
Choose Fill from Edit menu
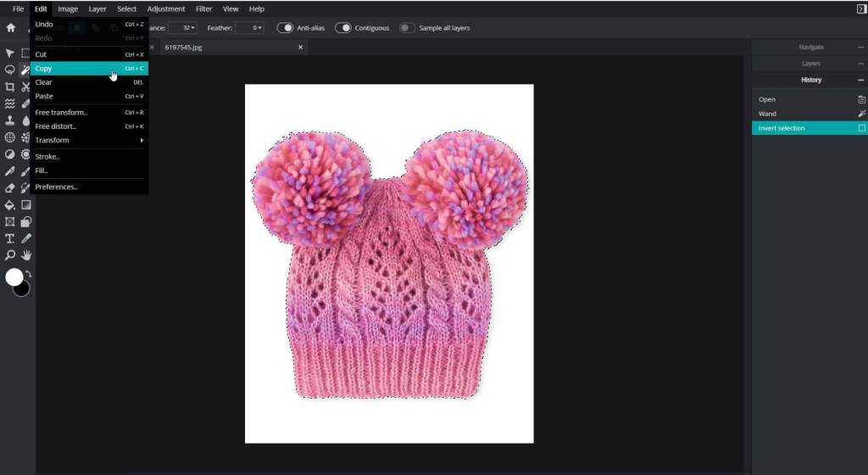point(88,170)
